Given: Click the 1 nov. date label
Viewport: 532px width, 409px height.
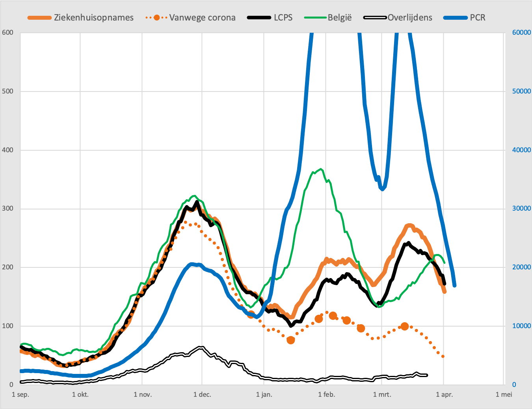Looking at the screenshot, I should pos(143,394).
